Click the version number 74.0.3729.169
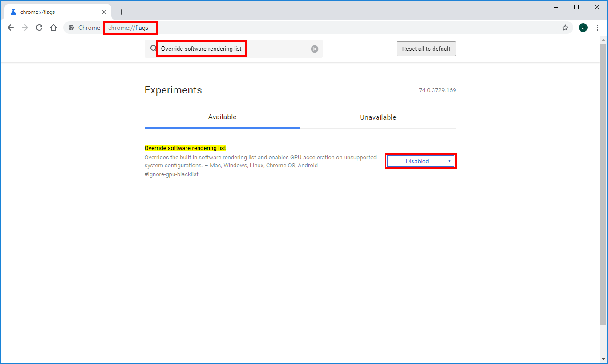The image size is (608, 364). coord(438,90)
